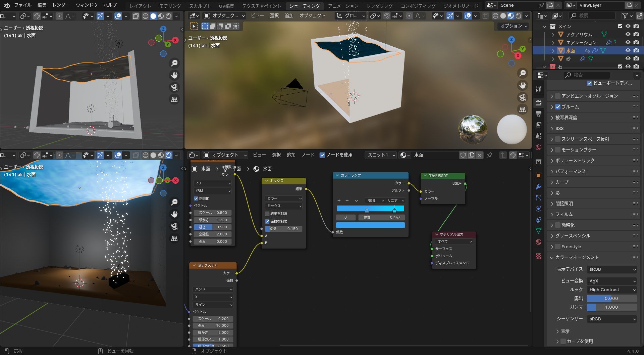The image size is (644, 355).
Task: Add new collection in outliner
Action: point(639,16)
